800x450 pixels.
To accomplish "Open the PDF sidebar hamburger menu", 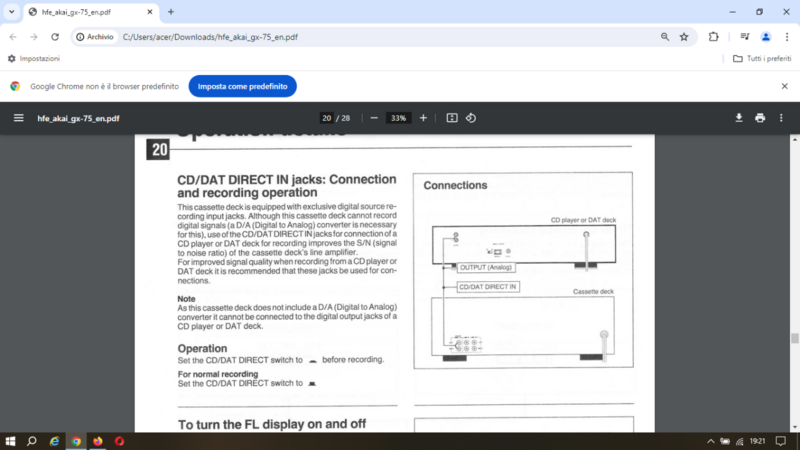I will click(x=18, y=118).
